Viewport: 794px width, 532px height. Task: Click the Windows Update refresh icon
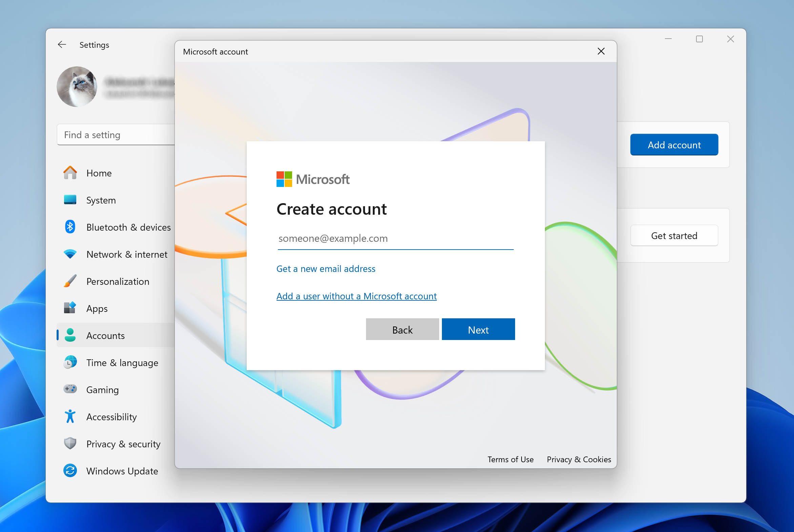pos(70,471)
